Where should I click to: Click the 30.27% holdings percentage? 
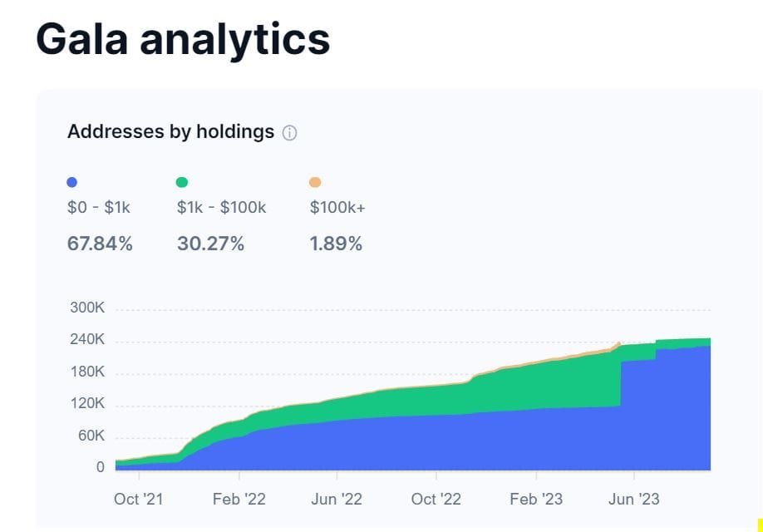pos(210,244)
